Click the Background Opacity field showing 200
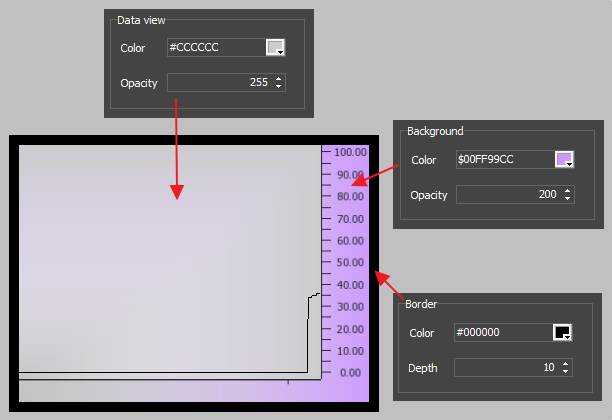 (x=508, y=194)
